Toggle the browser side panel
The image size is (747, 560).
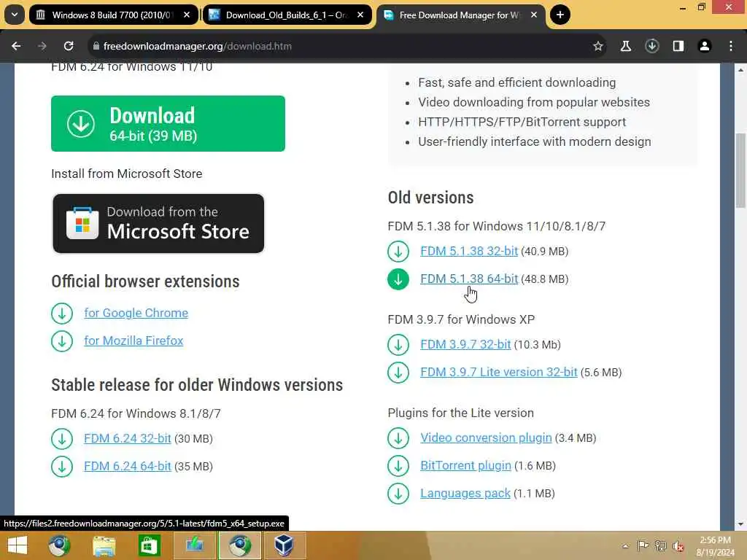coord(678,46)
